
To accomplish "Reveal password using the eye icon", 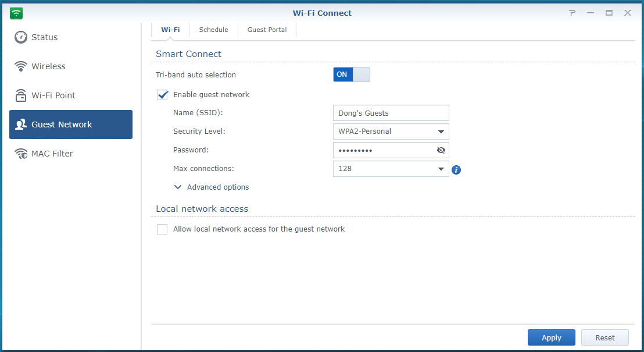I will point(441,150).
